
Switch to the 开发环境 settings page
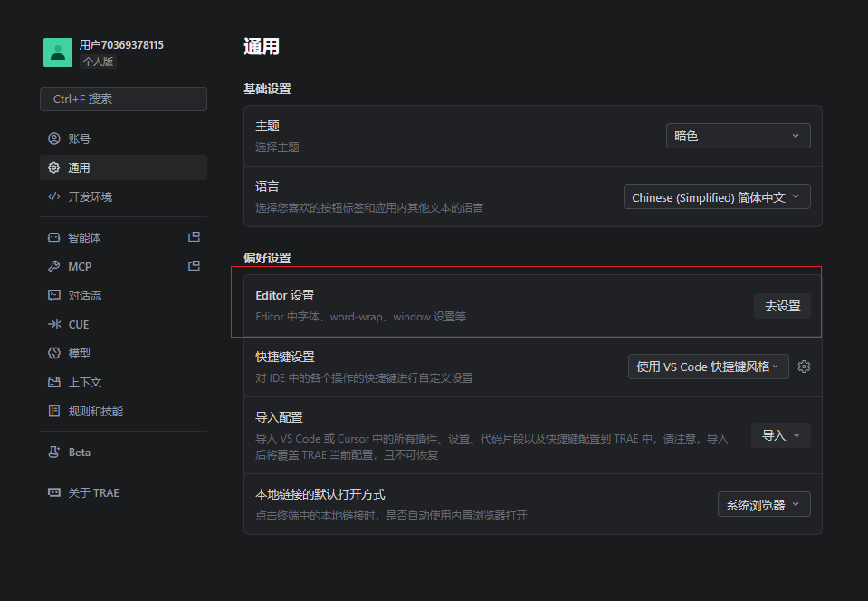[90, 196]
